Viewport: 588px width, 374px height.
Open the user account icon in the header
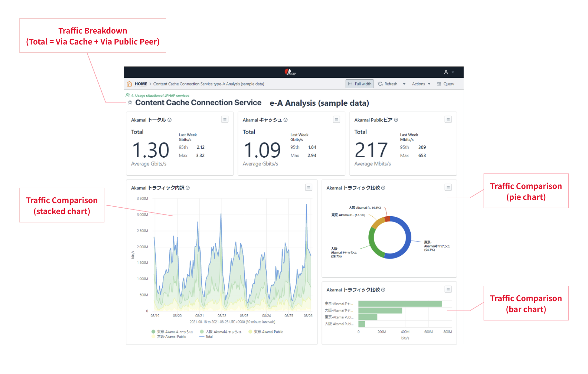click(x=446, y=72)
